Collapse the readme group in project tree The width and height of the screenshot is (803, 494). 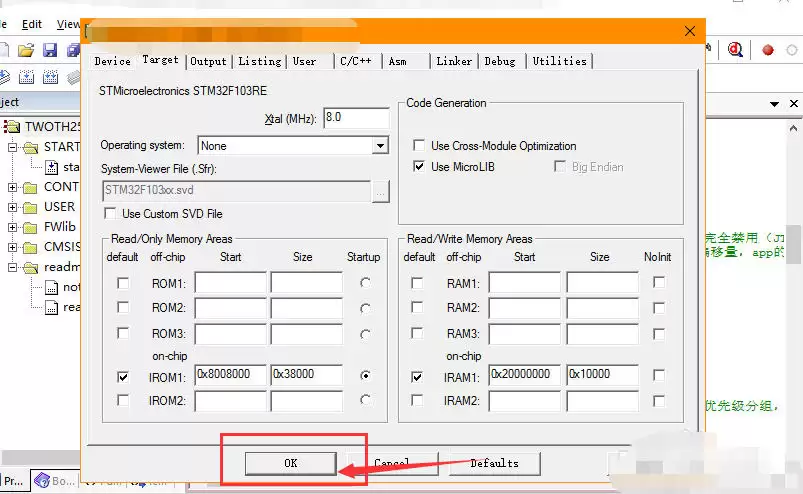click(12, 267)
